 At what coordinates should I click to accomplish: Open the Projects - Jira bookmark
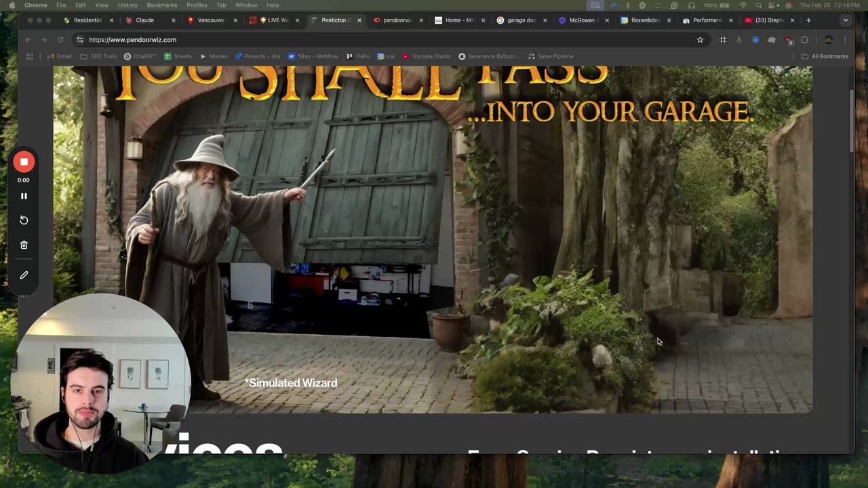point(258,56)
